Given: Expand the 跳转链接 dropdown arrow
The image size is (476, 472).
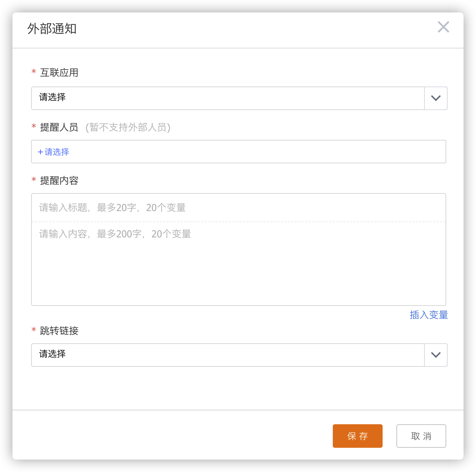Looking at the screenshot, I should 436,355.
